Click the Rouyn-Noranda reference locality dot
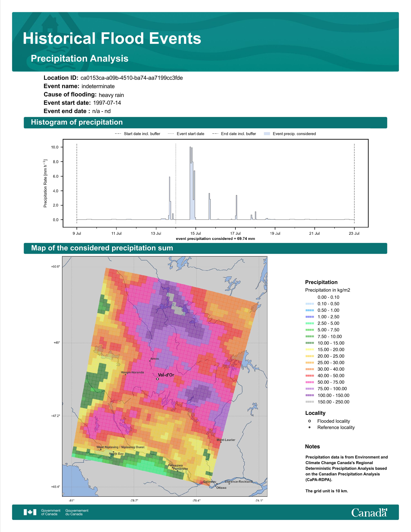Screen dimensions: 411x532 tap(125, 374)
